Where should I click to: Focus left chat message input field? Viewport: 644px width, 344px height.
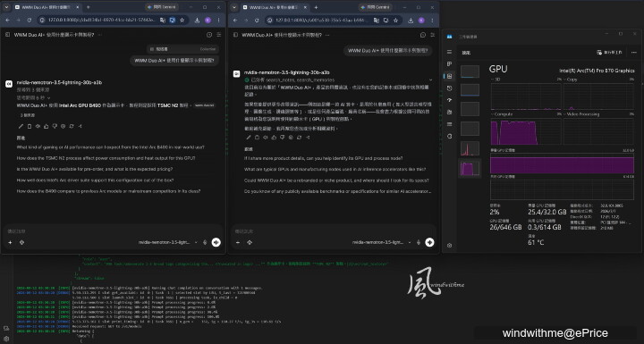tap(113, 231)
